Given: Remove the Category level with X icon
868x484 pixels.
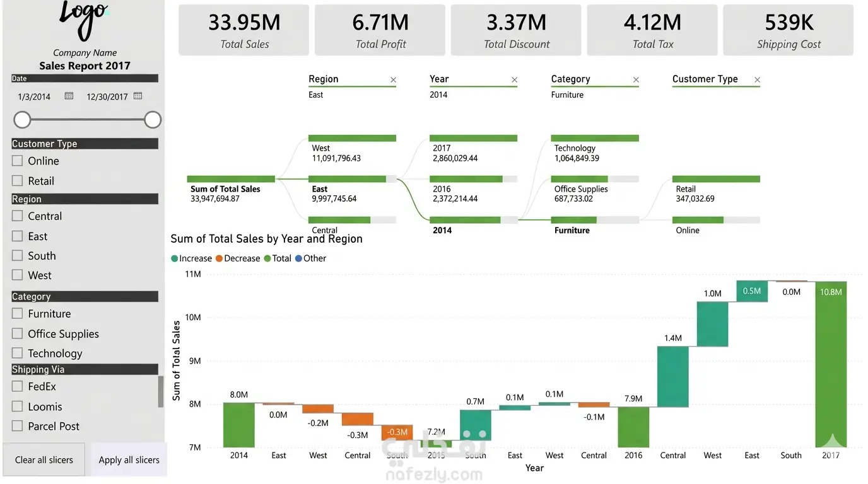Looking at the screenshot, I should click(636, 79).
